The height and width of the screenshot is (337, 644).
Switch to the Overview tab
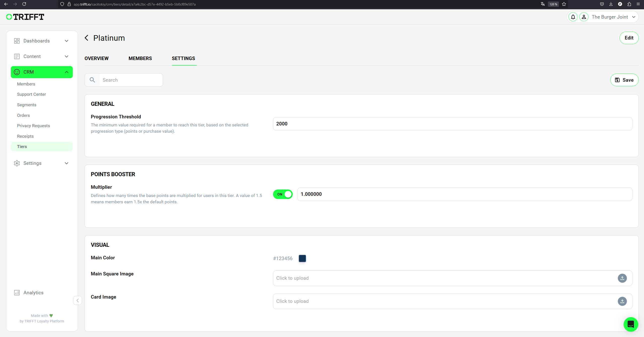click(x=96, y=58)
